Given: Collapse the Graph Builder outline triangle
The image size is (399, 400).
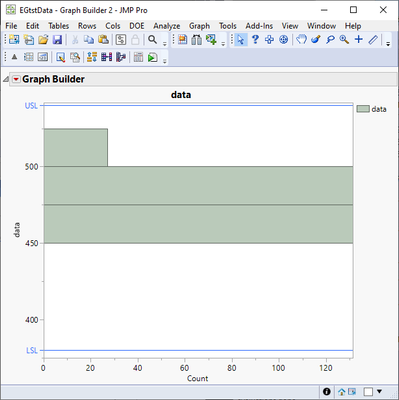Looking at the screenshot, I should tap(6, 79).
